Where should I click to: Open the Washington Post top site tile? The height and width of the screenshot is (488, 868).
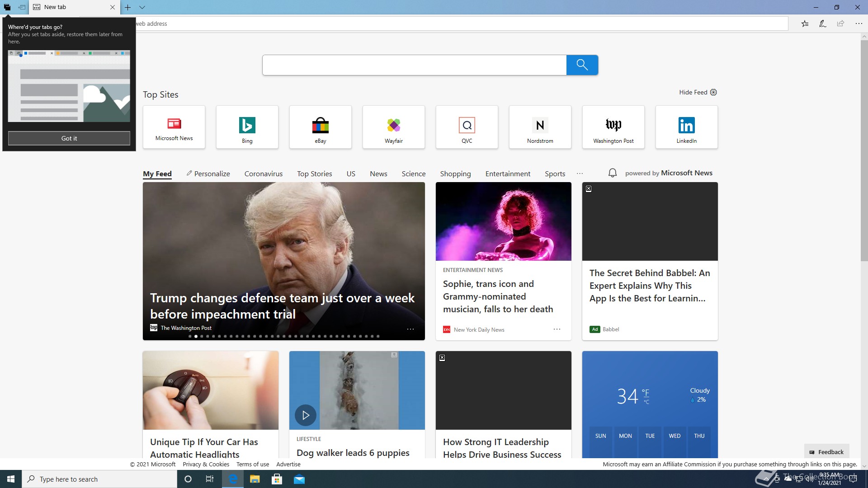coord(613,127)
